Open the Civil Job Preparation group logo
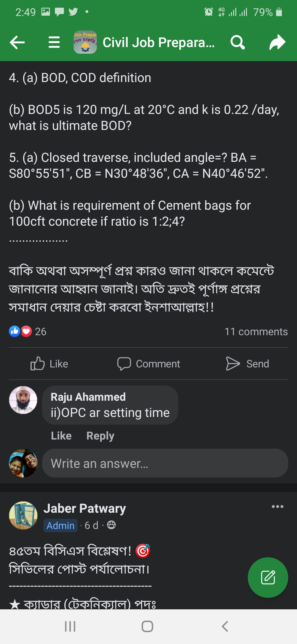 pos(85,42)
